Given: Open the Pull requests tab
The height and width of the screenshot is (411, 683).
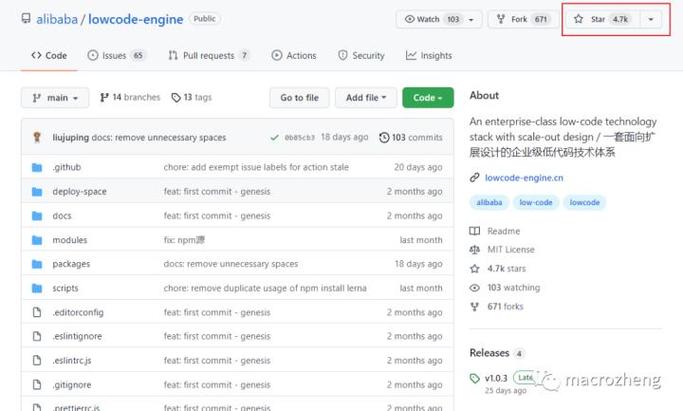Looking at the screenshot, I should [x=209, y=56].
